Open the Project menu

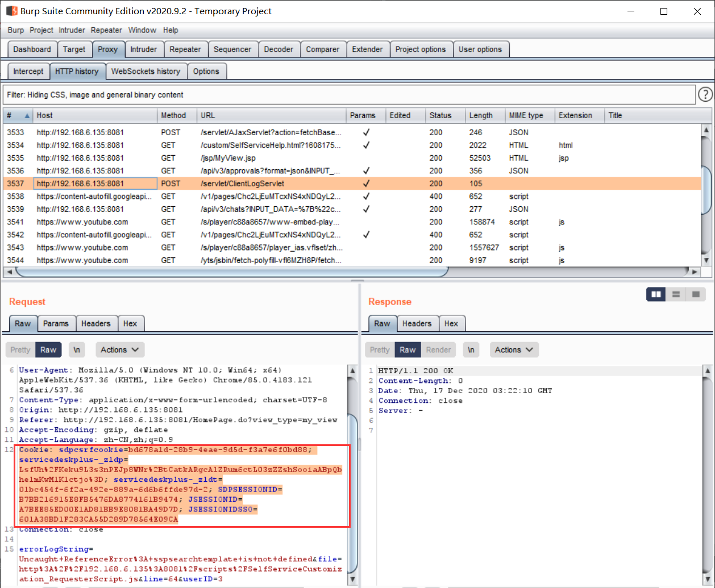[x=41, y=30]
